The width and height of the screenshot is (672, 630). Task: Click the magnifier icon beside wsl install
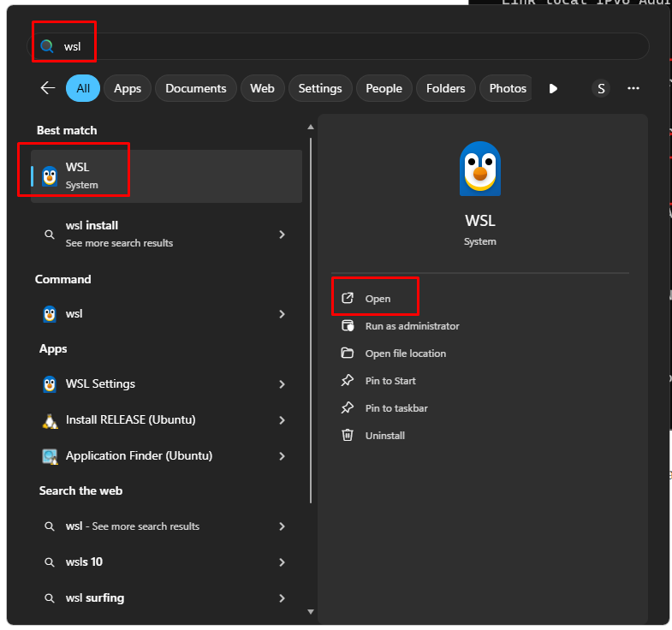point(50,235)
